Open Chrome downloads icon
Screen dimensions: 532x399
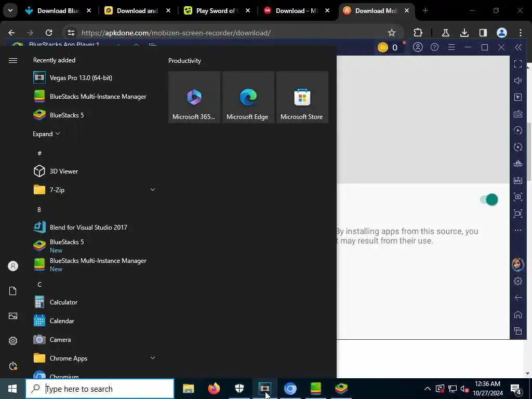[464, 33]
